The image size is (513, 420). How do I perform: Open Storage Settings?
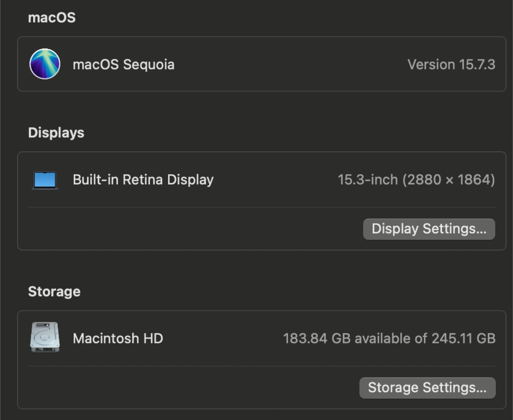coord(427,388)
